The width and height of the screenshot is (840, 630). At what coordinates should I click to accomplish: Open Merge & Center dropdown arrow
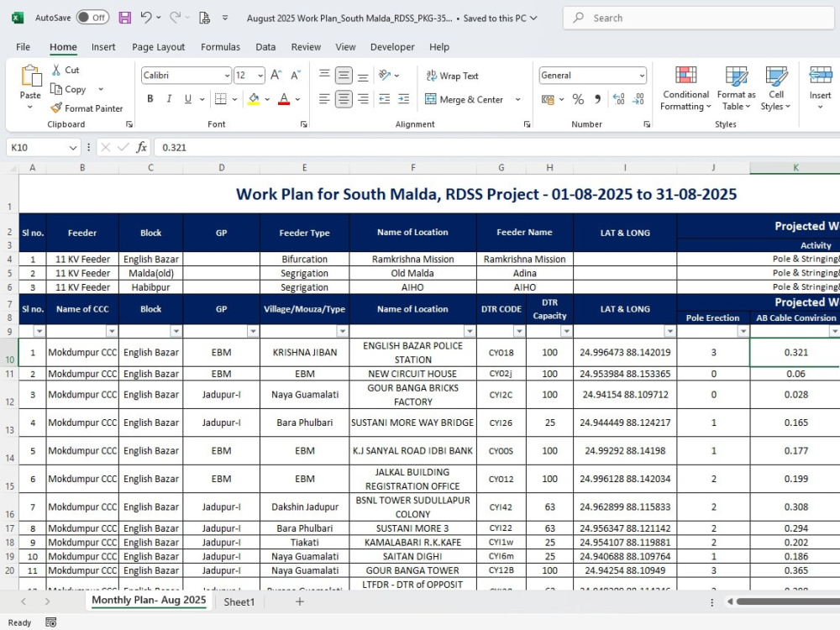tap(518, 99)
